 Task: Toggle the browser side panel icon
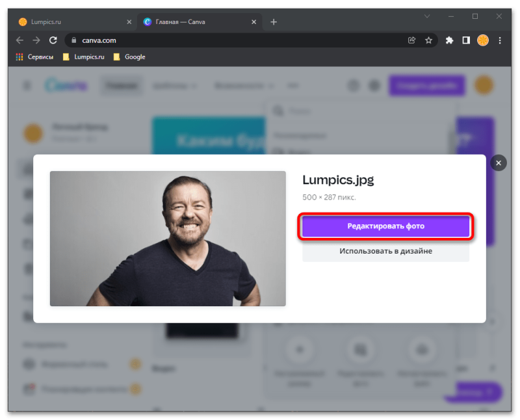[x=466, y=40]
